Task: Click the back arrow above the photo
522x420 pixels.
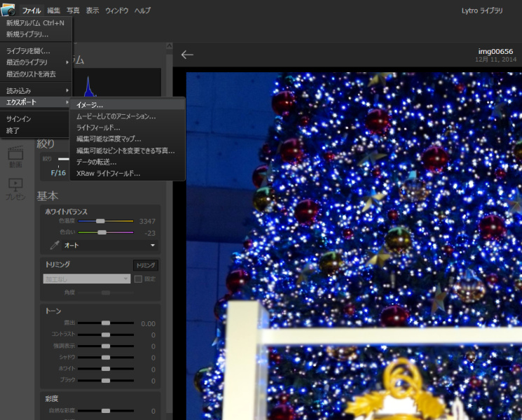Action: [187, 55]
